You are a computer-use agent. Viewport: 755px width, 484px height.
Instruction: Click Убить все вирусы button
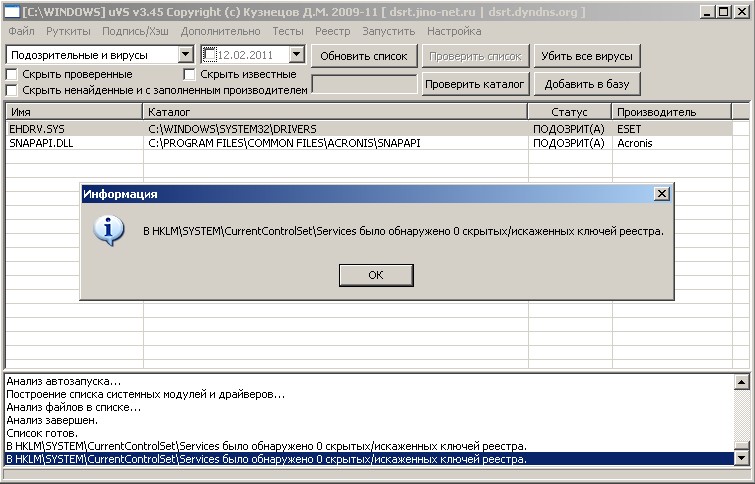pos(587,56)
